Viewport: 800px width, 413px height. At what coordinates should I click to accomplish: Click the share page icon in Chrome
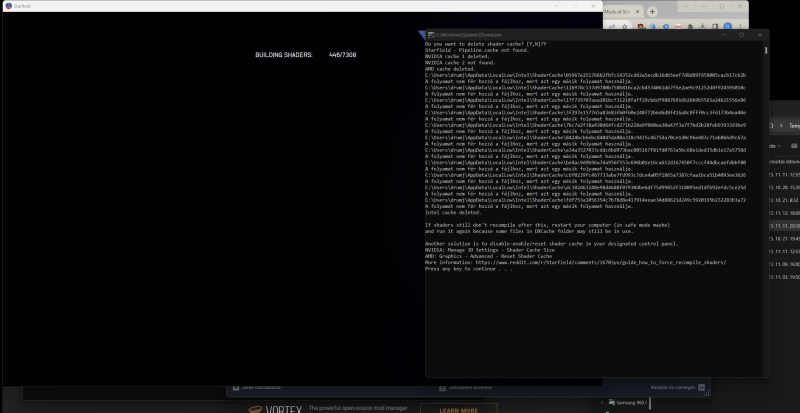click(612, 26)
